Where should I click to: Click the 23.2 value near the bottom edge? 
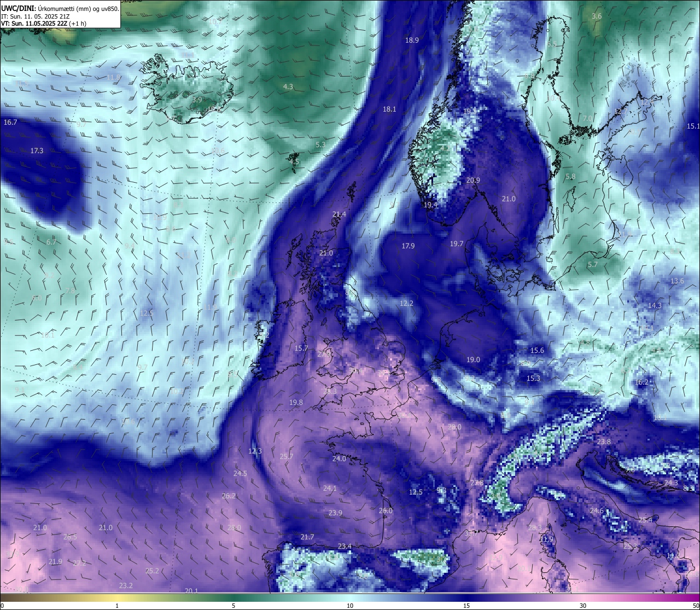tap(126, 586)
